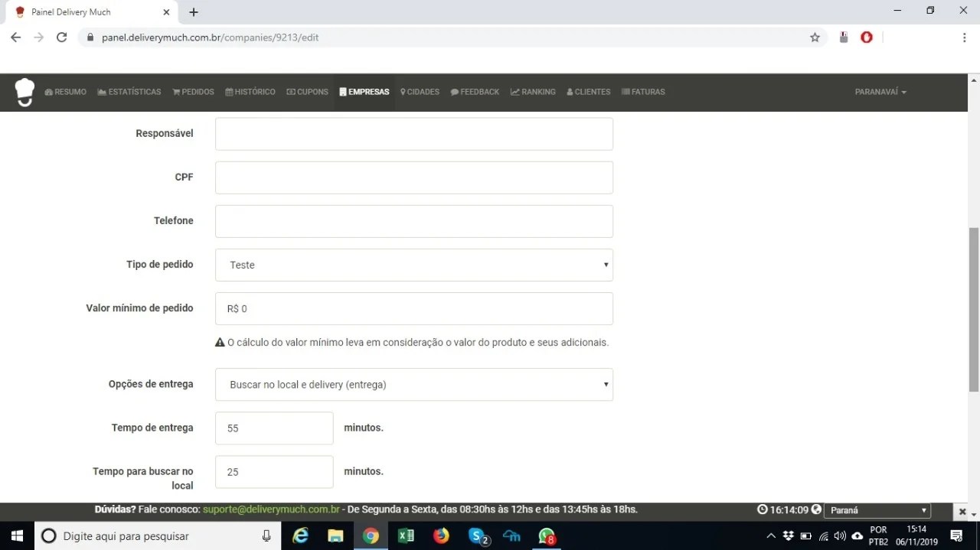
Task: Click the browser forward arrow
Action: coord(39,37)
